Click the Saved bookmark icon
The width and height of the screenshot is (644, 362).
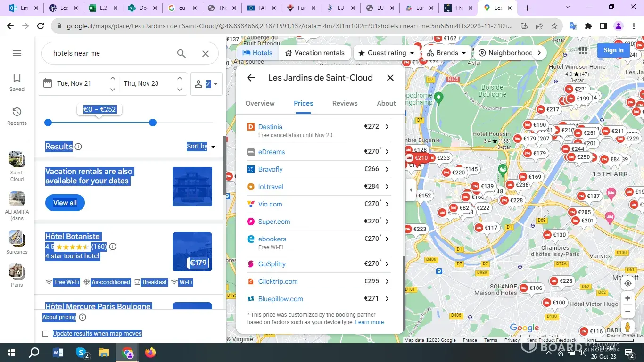click(17, 78)
